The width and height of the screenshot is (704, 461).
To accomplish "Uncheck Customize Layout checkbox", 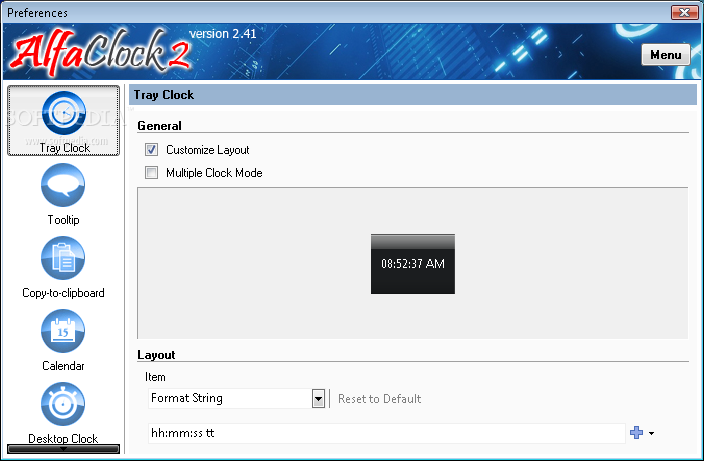I will (151, 149).
